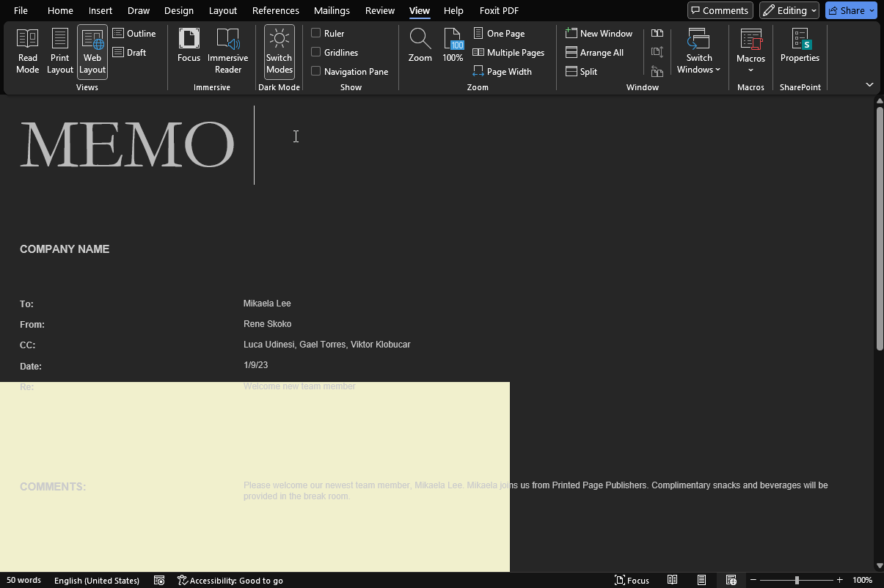Click Macros icon button

[751, 44]
